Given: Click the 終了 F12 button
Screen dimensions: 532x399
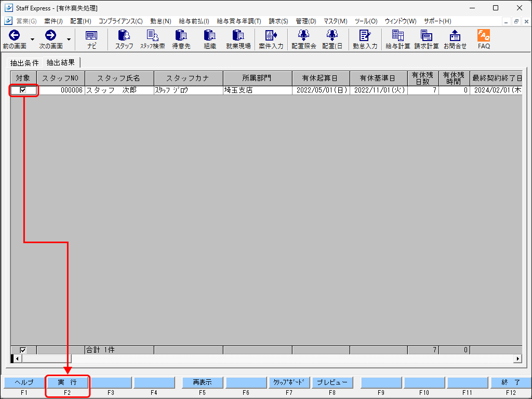Looking at the screenshot, I should click(x=511, y=382).
